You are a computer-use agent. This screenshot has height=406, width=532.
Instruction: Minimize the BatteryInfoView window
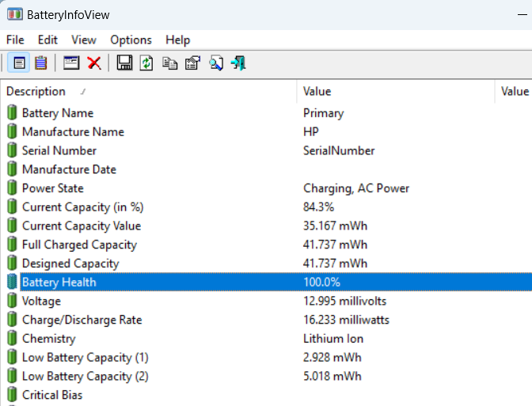[522, 14]
